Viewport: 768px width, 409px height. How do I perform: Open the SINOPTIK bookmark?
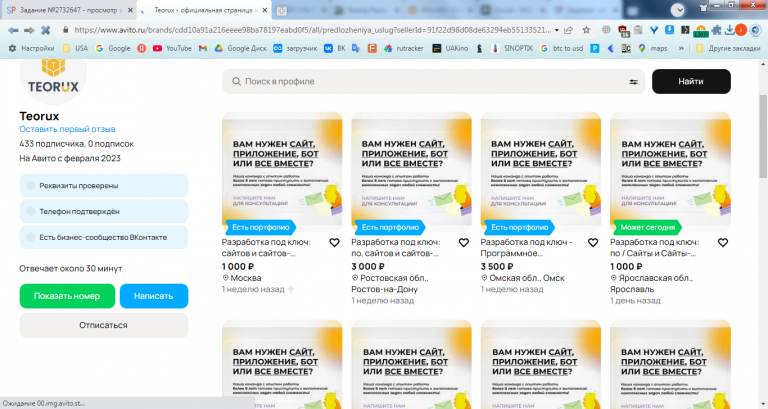point(512,48)
